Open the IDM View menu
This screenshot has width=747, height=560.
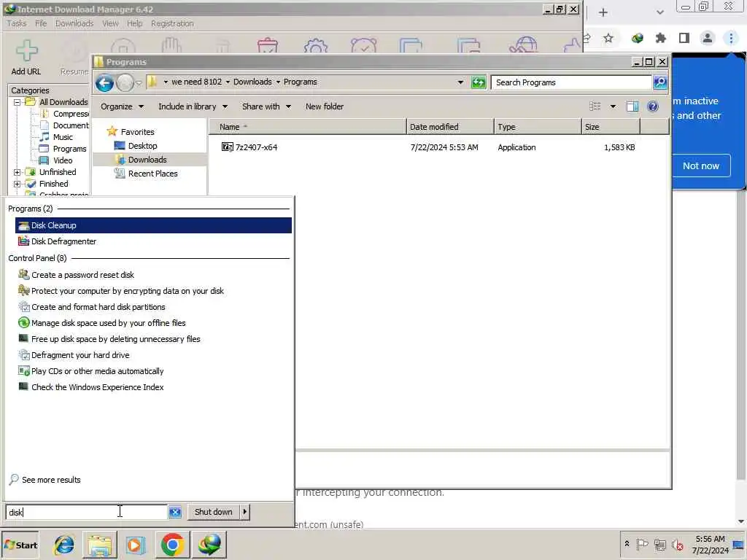point(110,23)
